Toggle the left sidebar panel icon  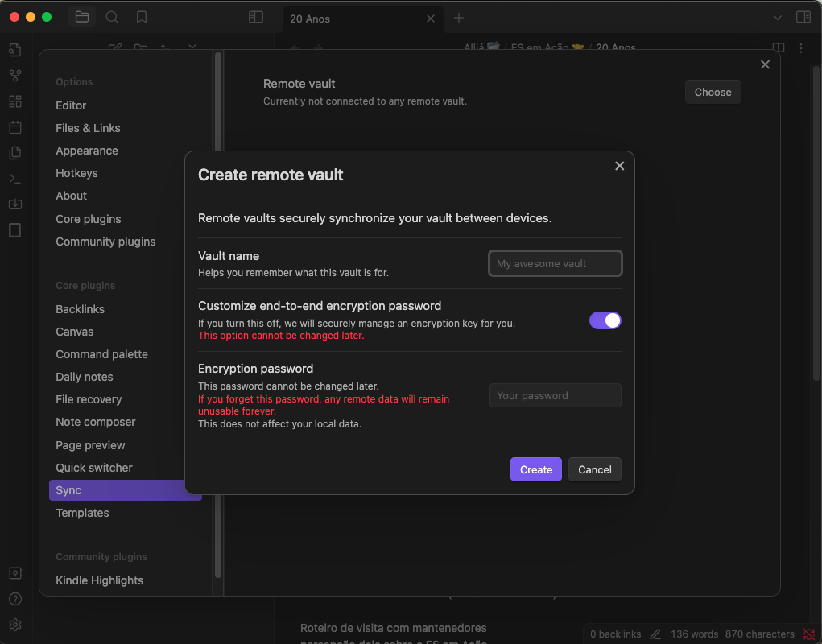pos(255,16)
